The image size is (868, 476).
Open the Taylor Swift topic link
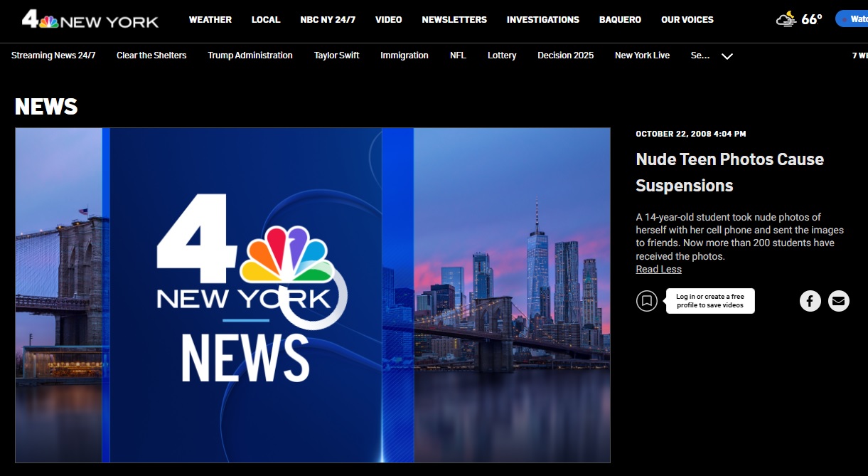tap(337, 55)
